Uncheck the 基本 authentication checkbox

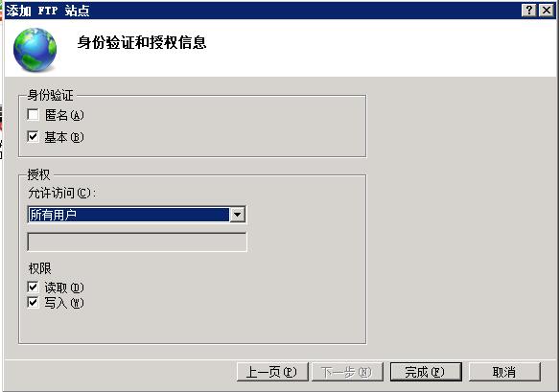pyautogui.click(x=33, y=136)
